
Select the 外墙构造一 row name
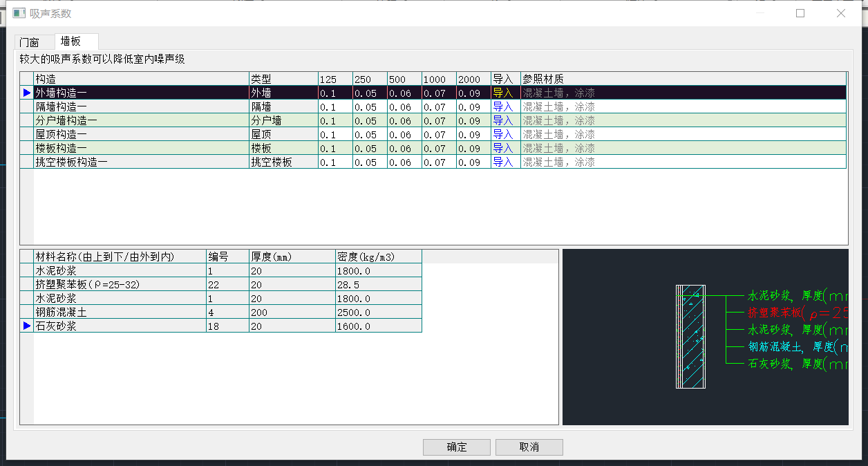click(x=141, y=93)
